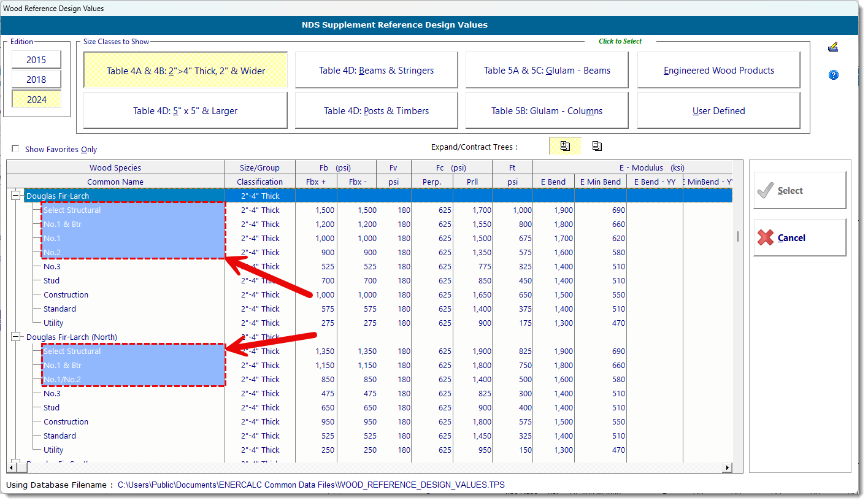Open Table 4D: Beams & Stringers
868x503 pixels.
coord(376,71)
